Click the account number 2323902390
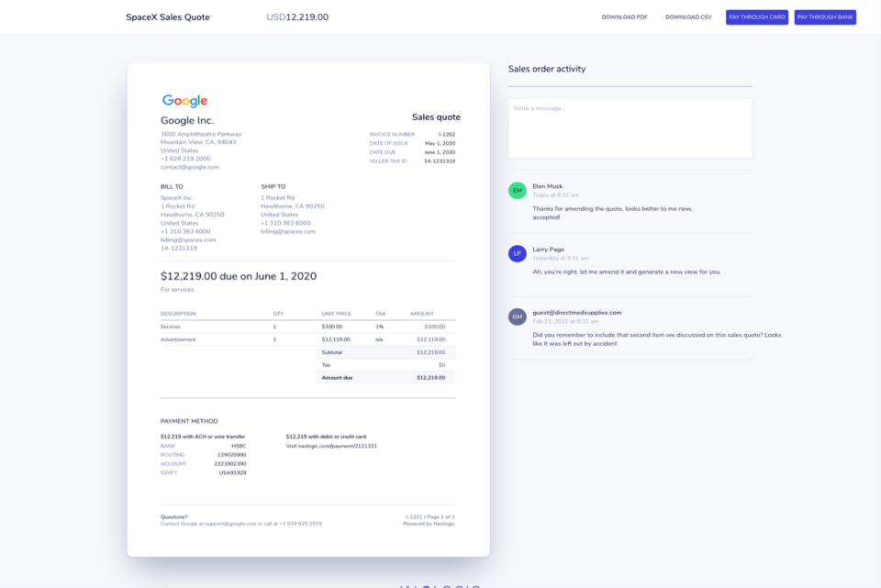 coord(230,464)
